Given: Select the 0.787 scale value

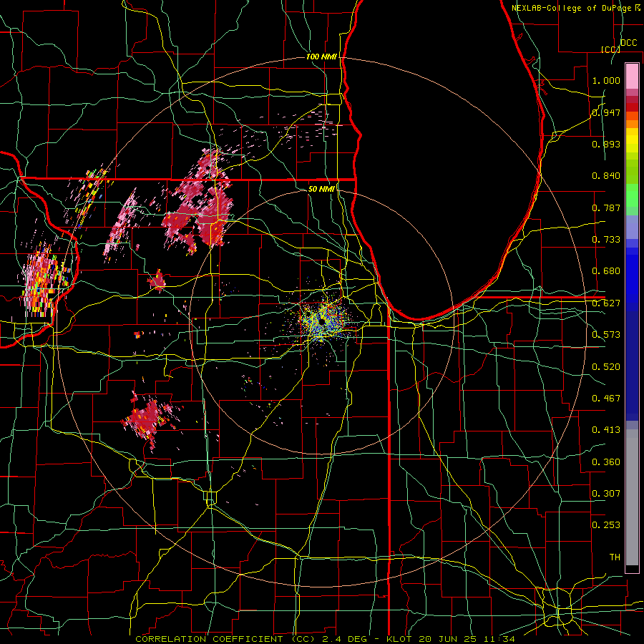Looking at the screenshot, I should click(606, 208).
